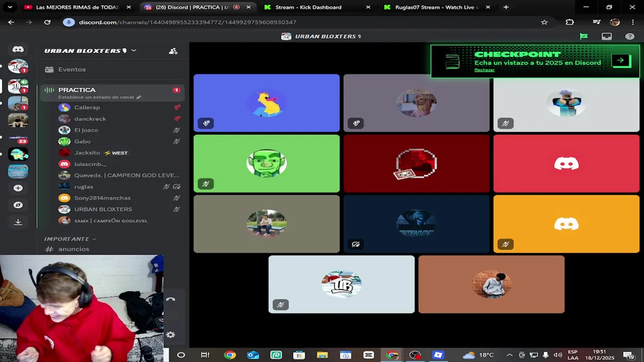Screen dimensions: 644x362
Task: Toggle mute icon next to Gabo
Action: (x=177, y=141)
